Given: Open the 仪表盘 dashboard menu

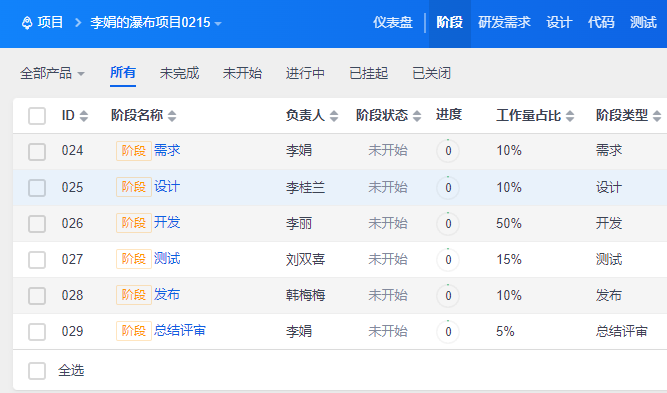Looking at the screenshot, I should coord(393,23).
